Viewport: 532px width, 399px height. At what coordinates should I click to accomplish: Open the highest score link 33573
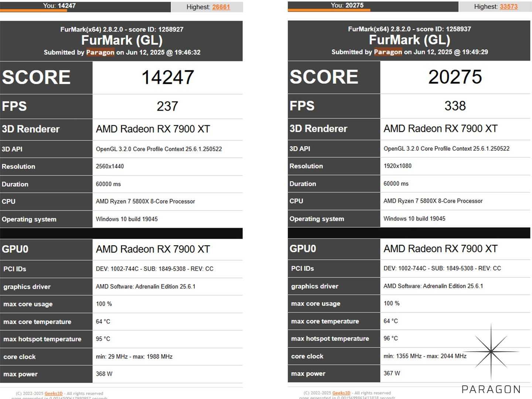509,6
